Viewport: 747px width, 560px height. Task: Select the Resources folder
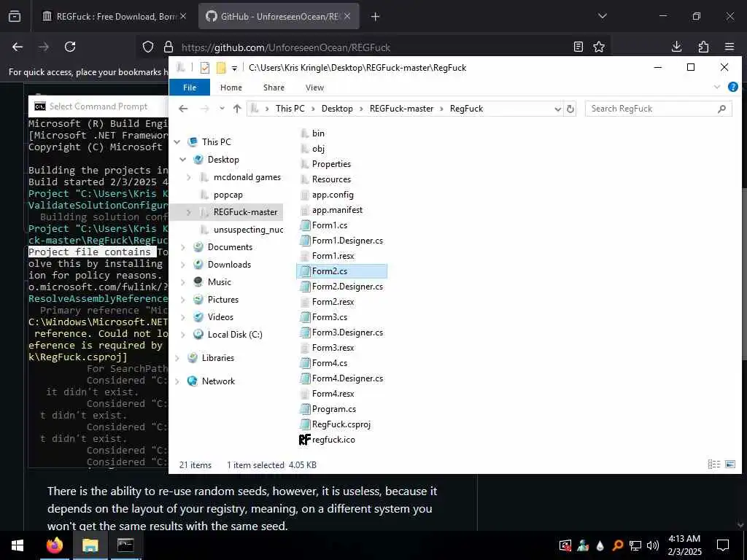[x=331, y=179]
